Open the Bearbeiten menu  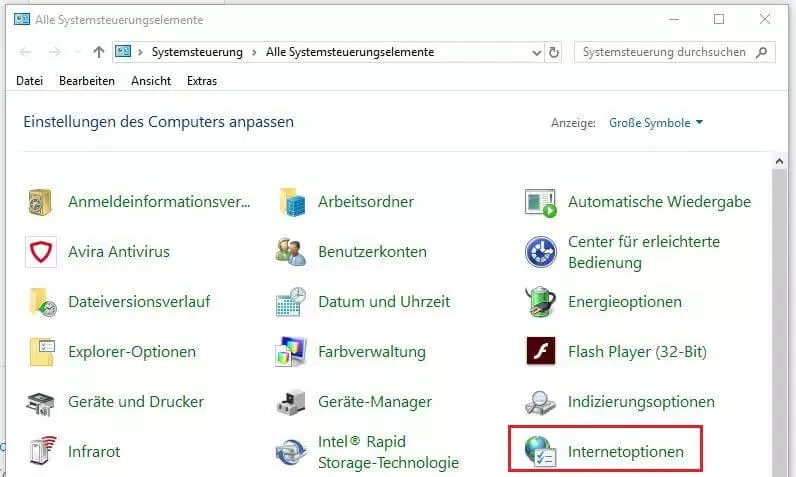click(x=87, y=81)
